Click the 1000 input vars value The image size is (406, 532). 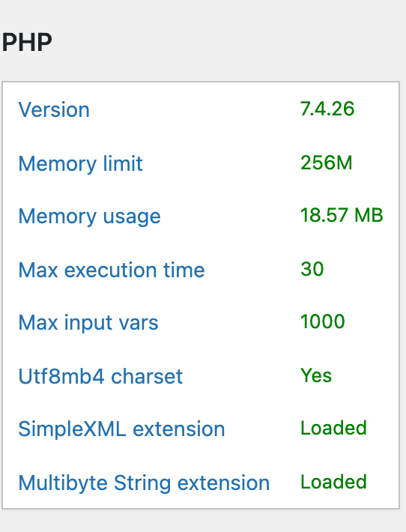(323, 321)
